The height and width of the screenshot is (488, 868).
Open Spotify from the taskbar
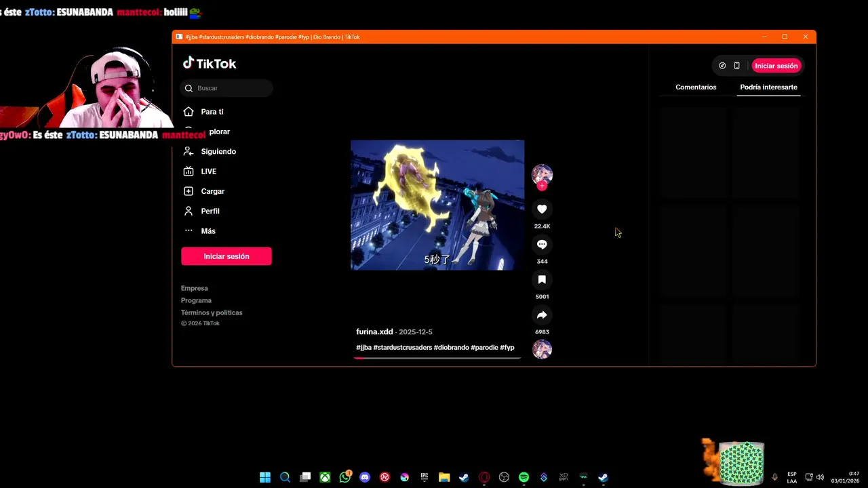click(x=524, y=477)
